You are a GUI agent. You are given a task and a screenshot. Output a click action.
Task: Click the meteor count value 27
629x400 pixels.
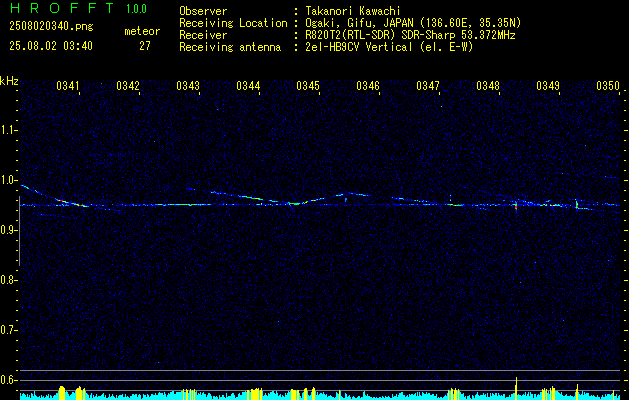coord(144,46)
